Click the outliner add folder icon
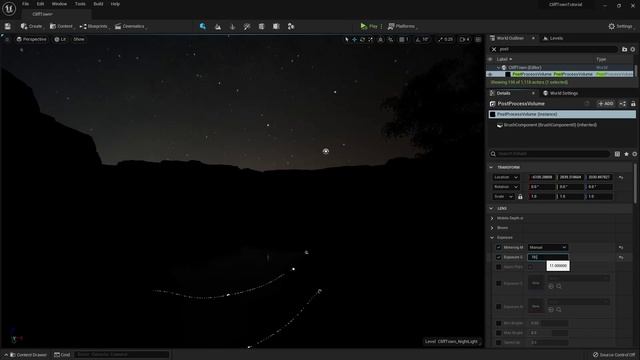Viewport: 640px width, 360px height. point(624,49)
